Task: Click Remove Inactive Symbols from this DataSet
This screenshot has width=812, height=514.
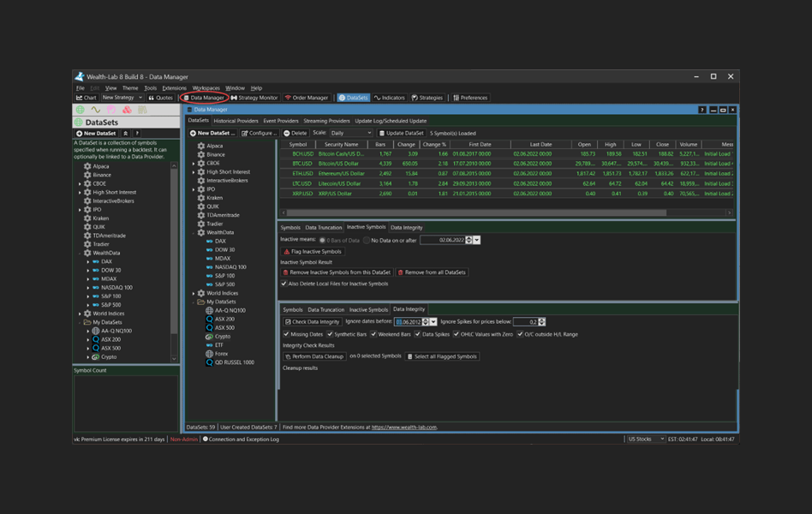Action: [336, 272]
